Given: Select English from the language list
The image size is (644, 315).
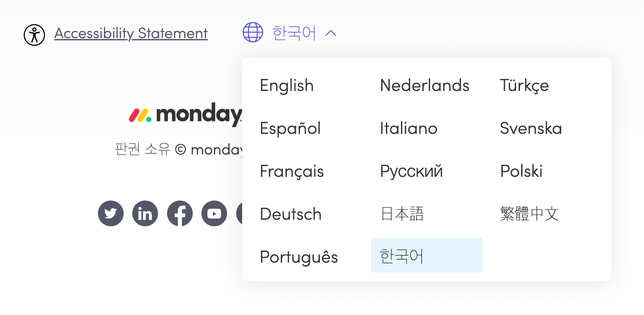Looking at the screenshot, I should (x=287, y=85).
